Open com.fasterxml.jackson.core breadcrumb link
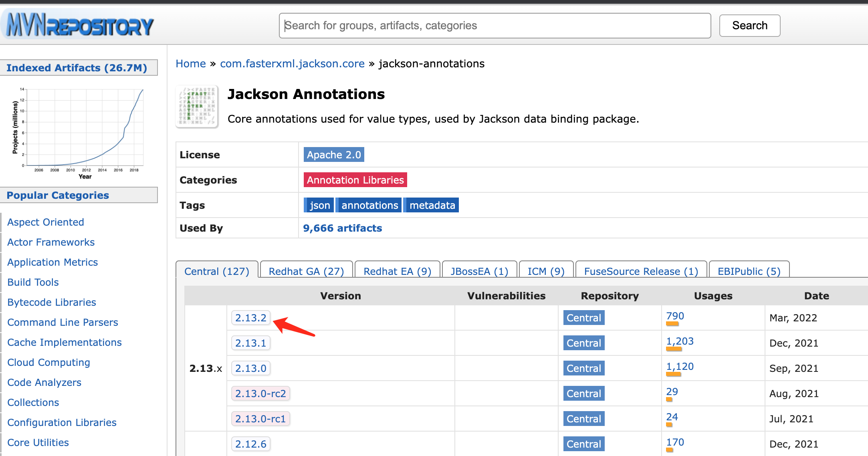 [292, 64]
